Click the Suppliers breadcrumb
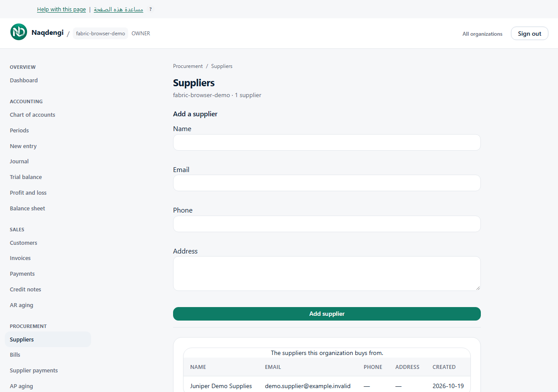 pyautogui.click(x=222, y=66)
